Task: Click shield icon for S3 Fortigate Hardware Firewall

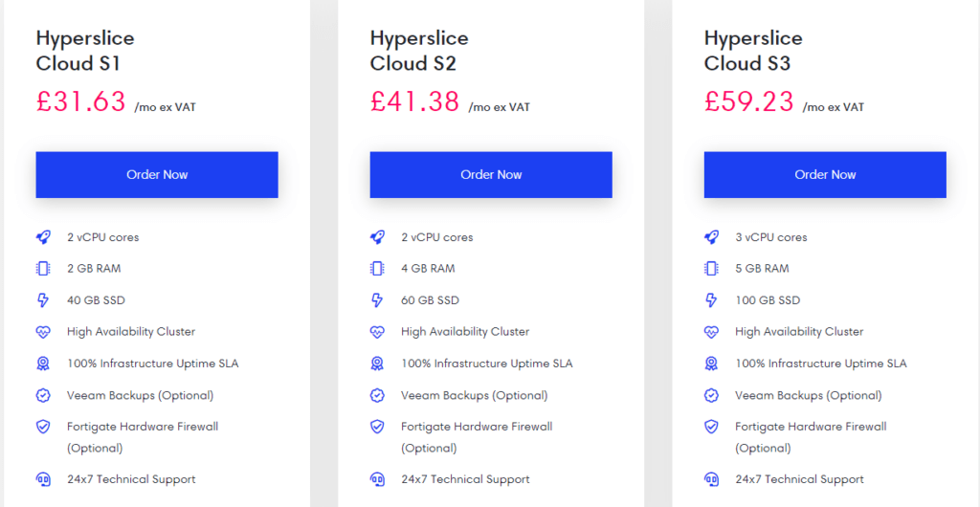Action: click(711, 427)
